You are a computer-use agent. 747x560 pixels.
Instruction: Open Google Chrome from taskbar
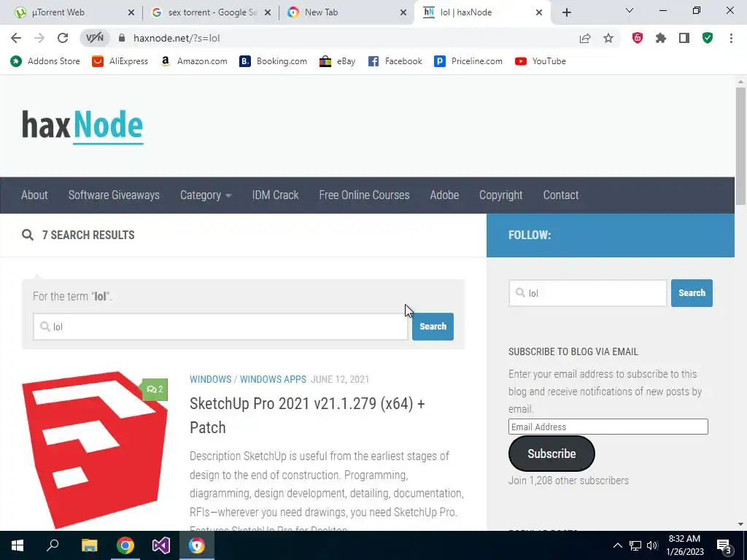[125, 545]
